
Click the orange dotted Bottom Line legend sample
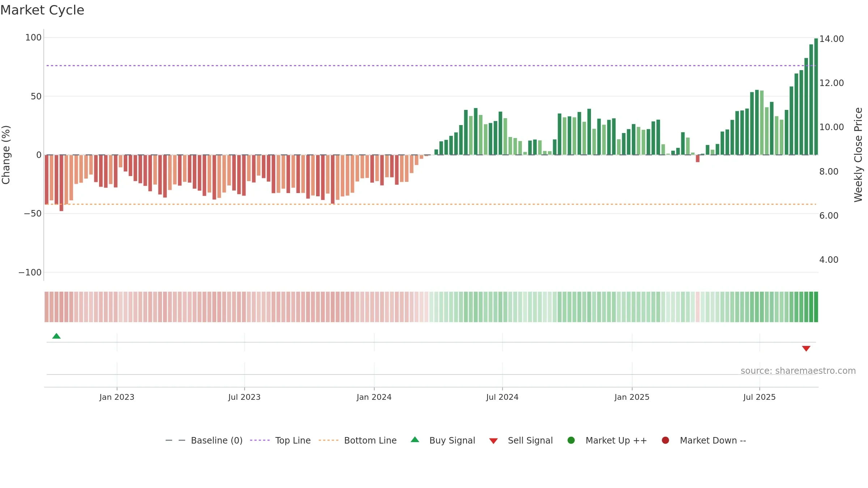click(328, 440)
